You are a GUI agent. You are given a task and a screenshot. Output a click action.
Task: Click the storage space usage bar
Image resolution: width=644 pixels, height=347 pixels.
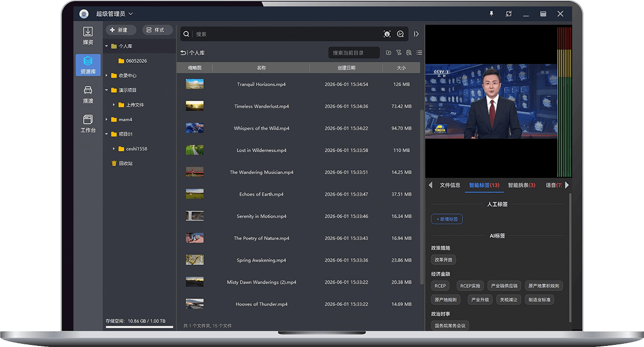click(x=139, y=327)
